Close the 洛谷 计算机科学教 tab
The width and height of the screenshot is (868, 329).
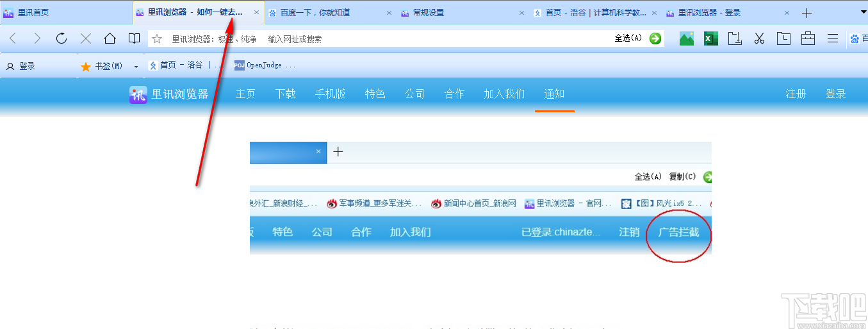654,13
